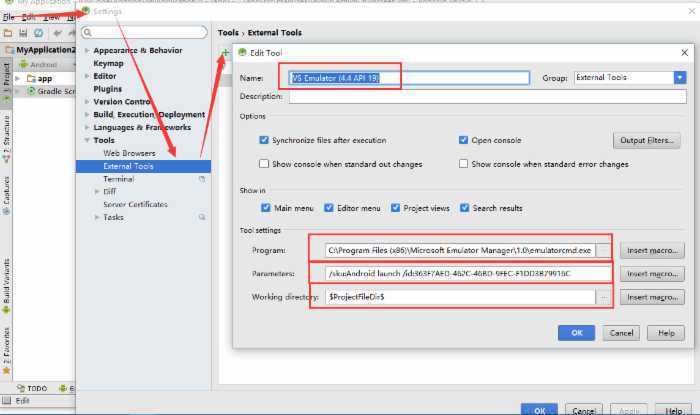Expand the Languages & Frameworks node
This screenshot has width=700, height=415.
(87, 128)
